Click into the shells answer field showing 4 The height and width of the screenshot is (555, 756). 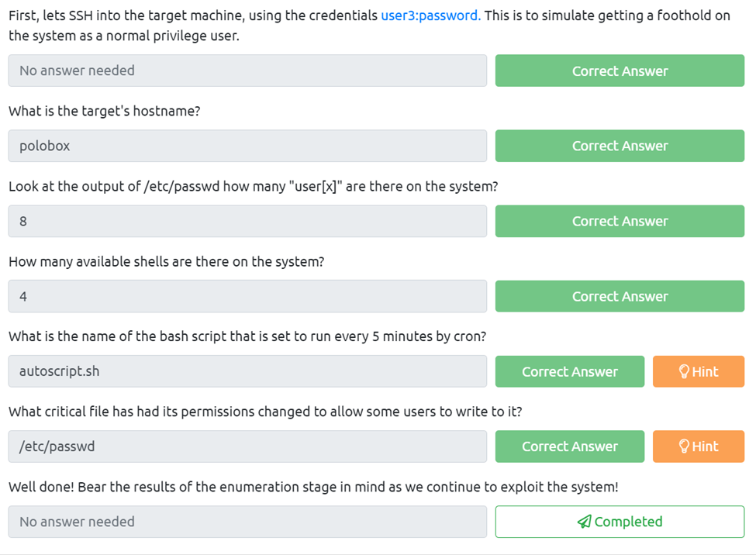pyautogui.click(x=247, y=296)
